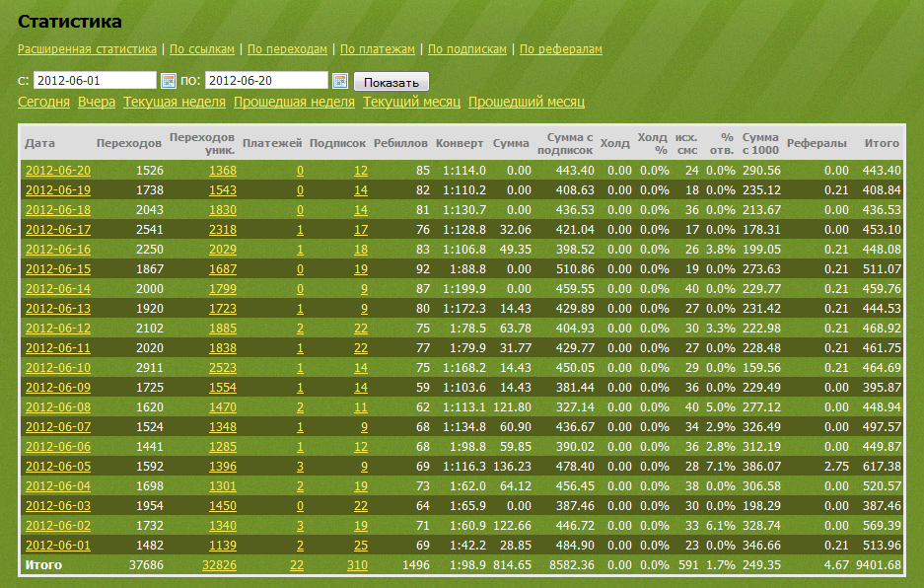Open unique visits 1368 link

tap(223, 171)
